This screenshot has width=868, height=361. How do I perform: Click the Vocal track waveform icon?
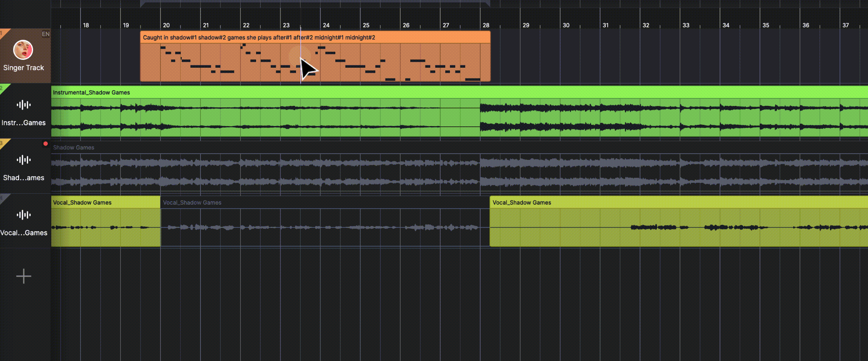coord(23,215)
